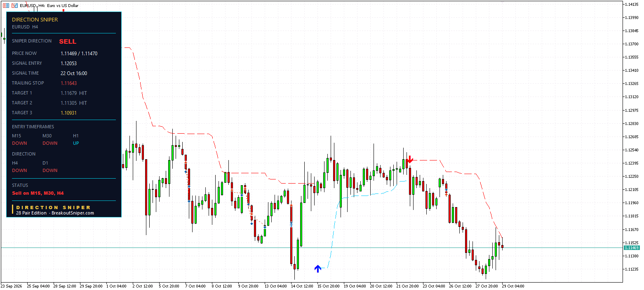Viewport: 644px width, 290px height.
Task: Click price scale label 1.11235
Action: tap(632, 269)
